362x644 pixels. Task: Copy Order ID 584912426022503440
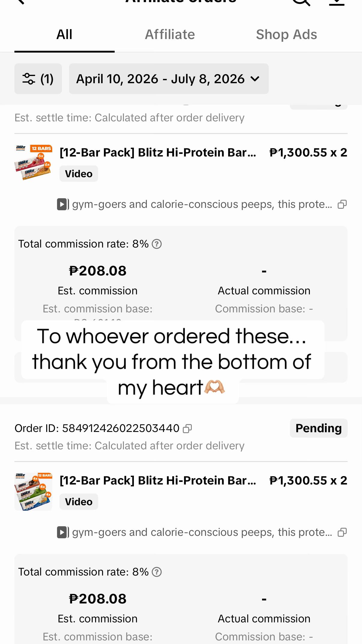coord(187,428)
